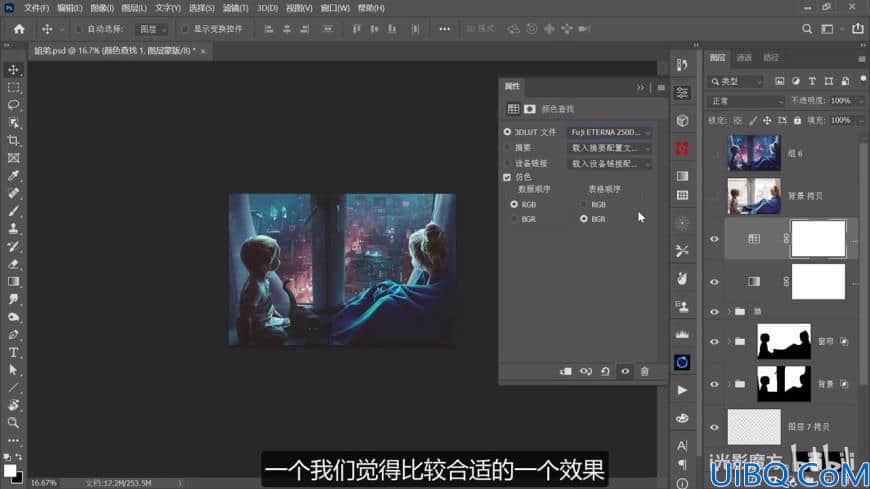
Task: Click the view previous state icon
Action: [586, 371]
